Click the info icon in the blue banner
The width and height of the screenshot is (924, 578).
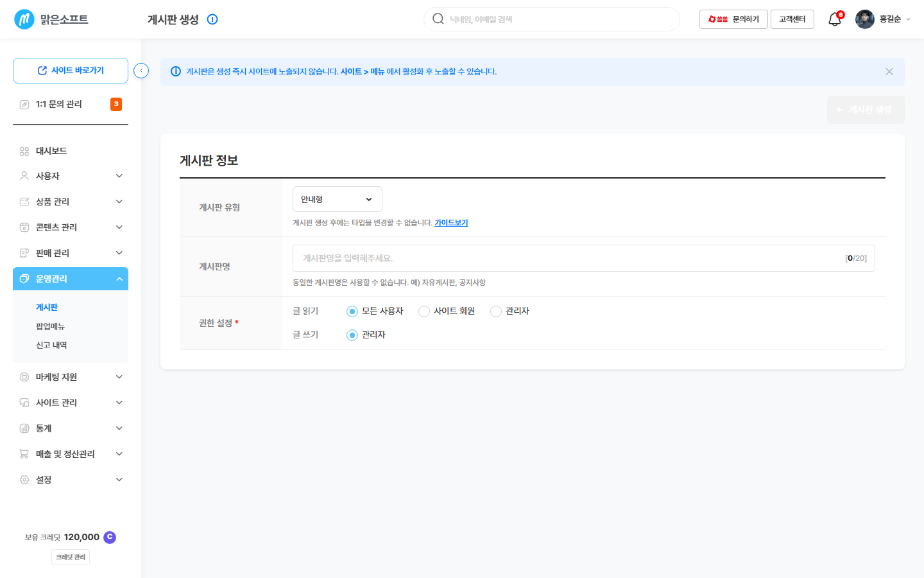click(x=175, y=71)
